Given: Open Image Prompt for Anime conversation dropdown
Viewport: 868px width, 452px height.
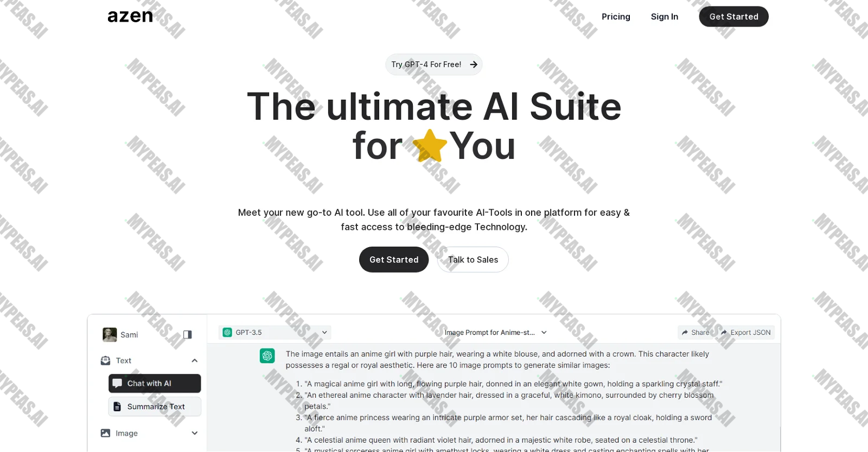Looking at the screenshot, I should click(x=496, y=332).
